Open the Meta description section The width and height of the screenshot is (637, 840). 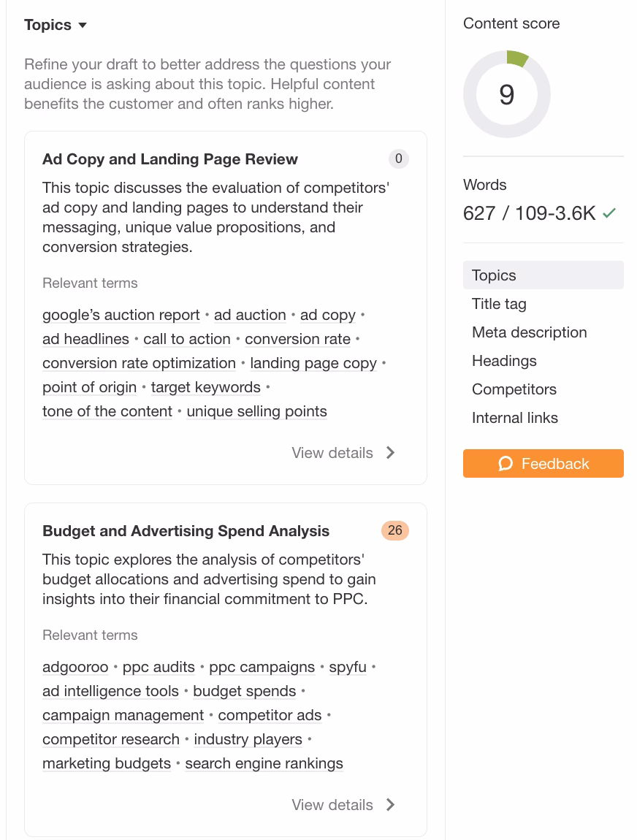[x=530, y=332]
